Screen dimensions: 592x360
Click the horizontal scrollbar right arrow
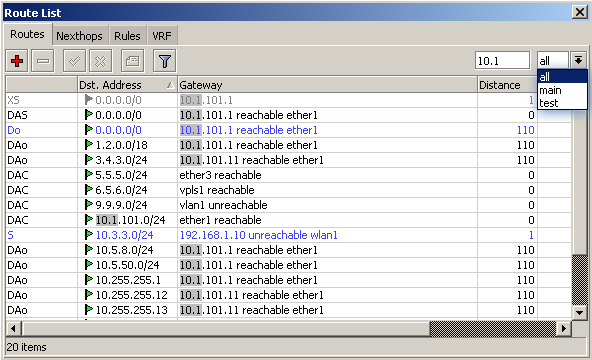[564, 328]
